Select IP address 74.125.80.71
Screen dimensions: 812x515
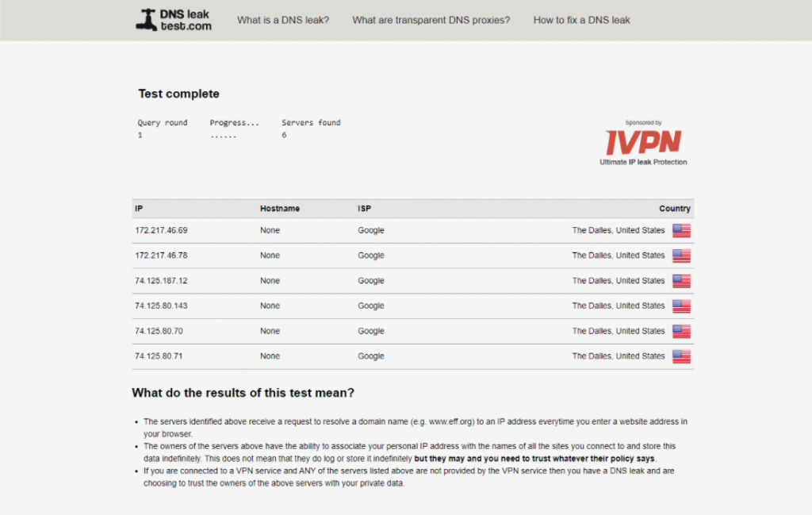click(x=159, y=356)
